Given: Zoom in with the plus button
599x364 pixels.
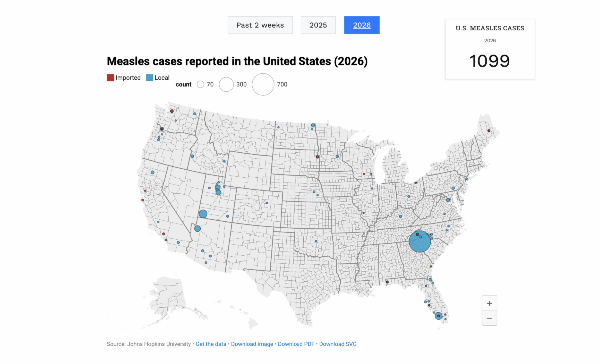Looking at the screenshot, I should click(x=489, y=303).
